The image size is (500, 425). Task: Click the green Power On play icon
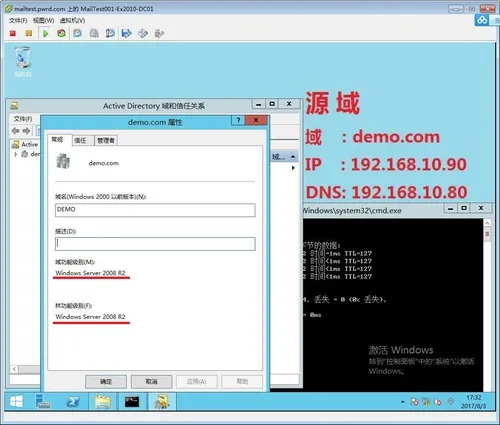click(45, 33)
